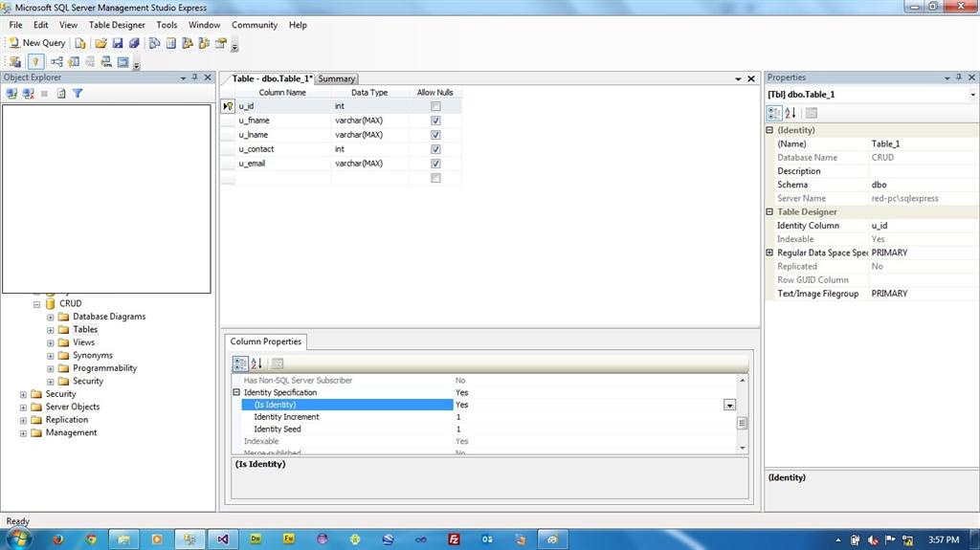Image resolution: width=980 pixels, height=550 pixels.
Task: Toggle Allow Nulls for u_id
Action: pos(435,106)
